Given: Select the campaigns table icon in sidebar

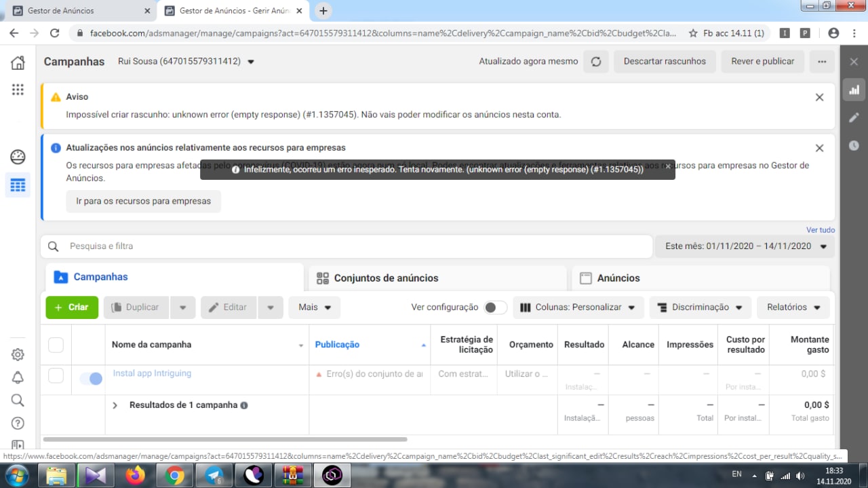Looking at the screenshot, I should click(18, 185).
